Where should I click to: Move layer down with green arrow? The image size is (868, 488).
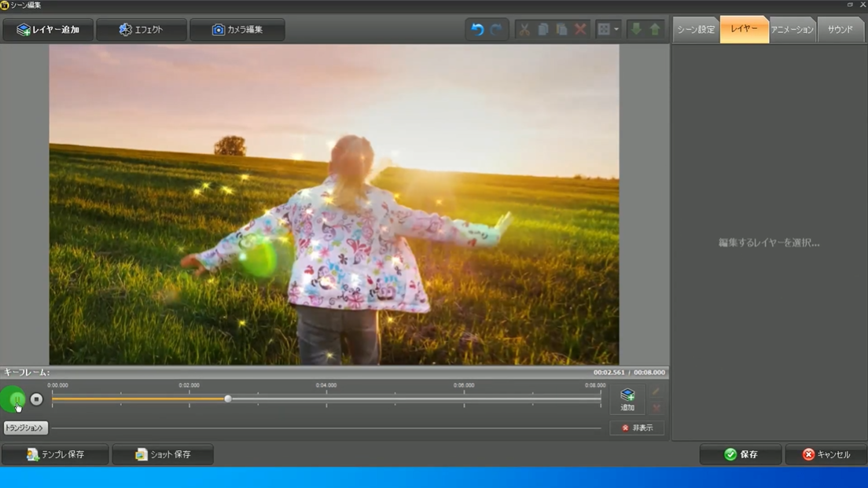(636, 30)
